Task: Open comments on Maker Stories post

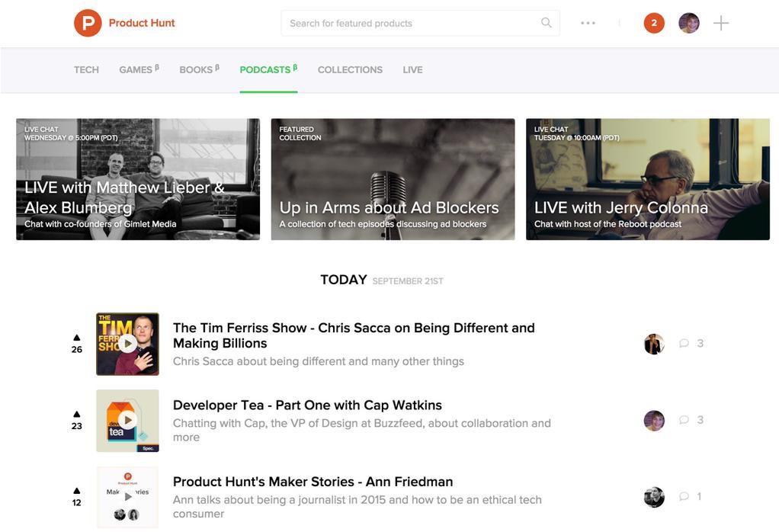Action: coord(691,497)
